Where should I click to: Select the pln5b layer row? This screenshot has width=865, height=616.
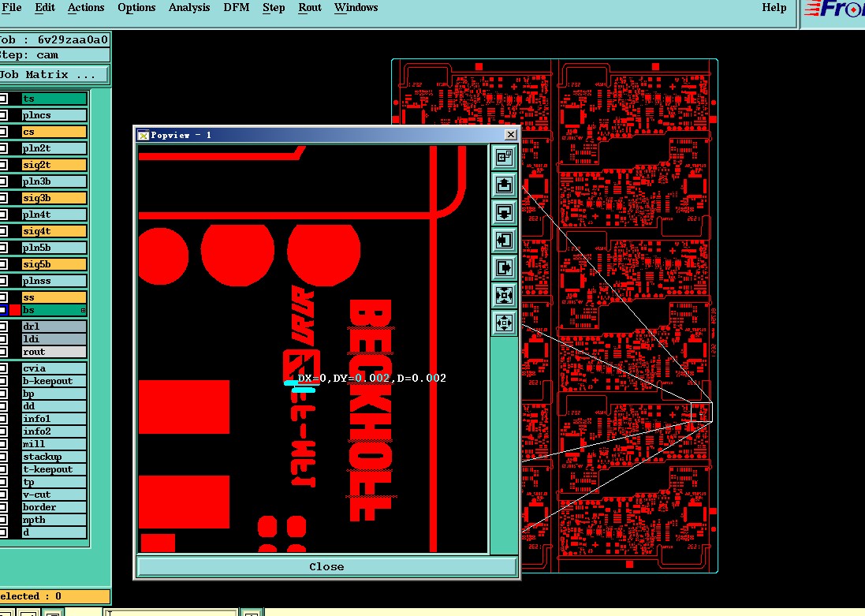54,248
